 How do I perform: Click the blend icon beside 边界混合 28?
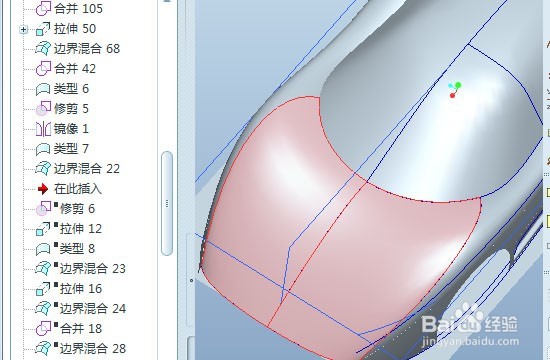(x=43, y=349)
